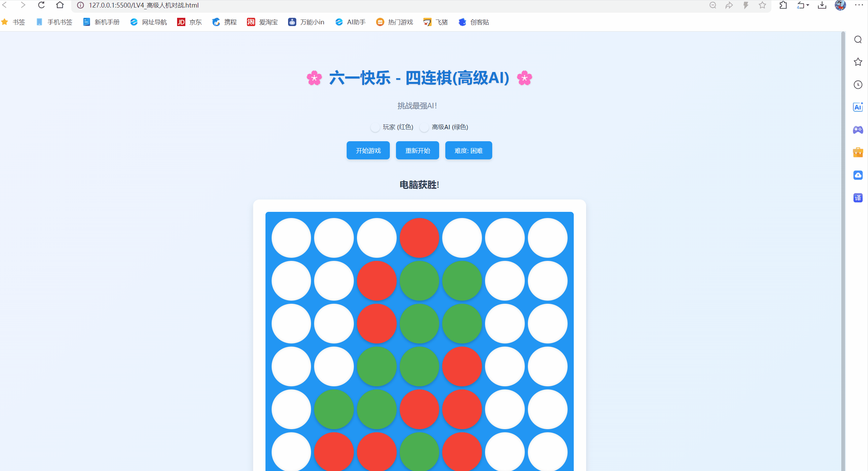868x471 pixels.
Task: Open the AI assistant sidebar panel
Action: (x=858, y=107)
